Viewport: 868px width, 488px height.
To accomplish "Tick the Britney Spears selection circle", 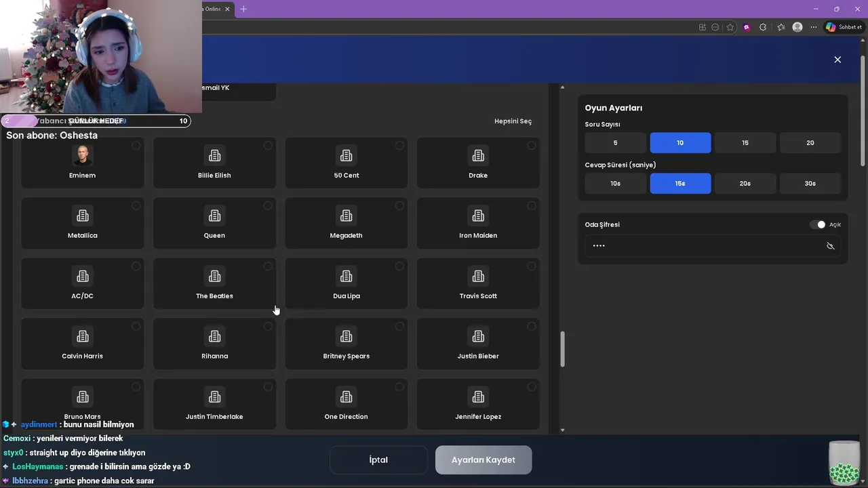I will point(399,327).
